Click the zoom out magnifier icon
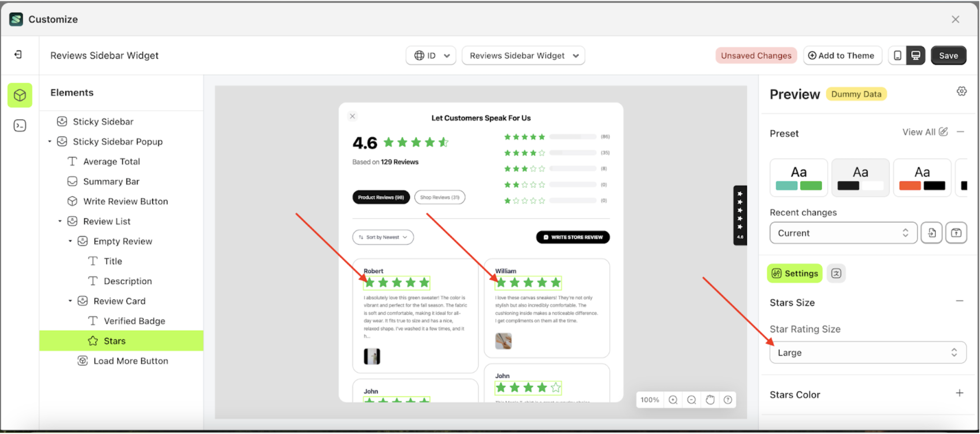The width and height of the screenshot is (980, 434). pos(692,400)
